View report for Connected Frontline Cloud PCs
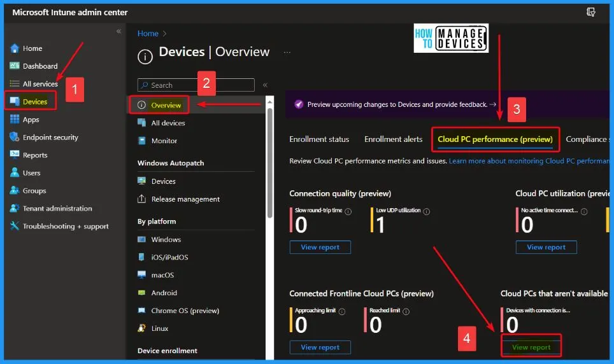The image size is (614, 364). point(320,347)
